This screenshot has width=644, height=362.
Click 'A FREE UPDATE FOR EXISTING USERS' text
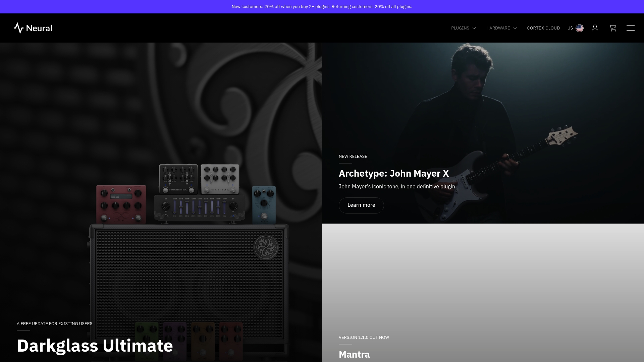55,324
